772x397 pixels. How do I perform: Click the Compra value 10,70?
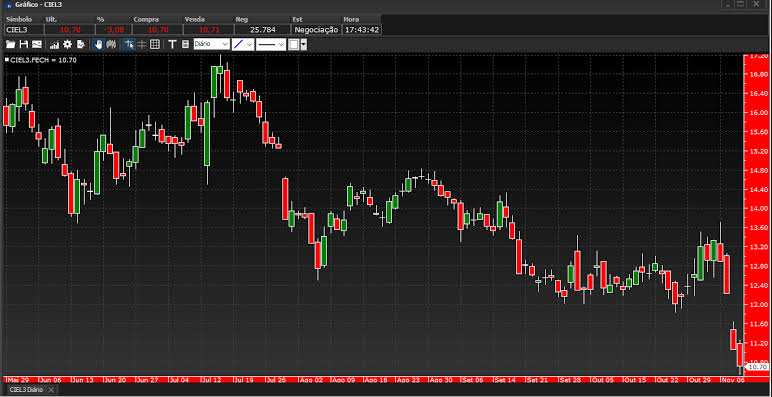pyautogui.click(x=158, y=30)
